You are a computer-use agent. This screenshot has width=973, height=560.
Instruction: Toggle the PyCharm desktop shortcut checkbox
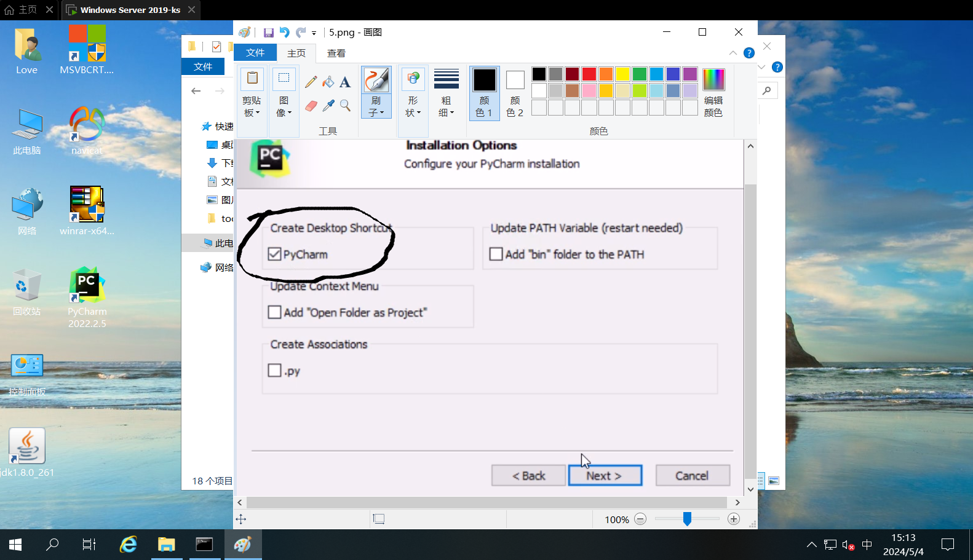click(275, 254)
